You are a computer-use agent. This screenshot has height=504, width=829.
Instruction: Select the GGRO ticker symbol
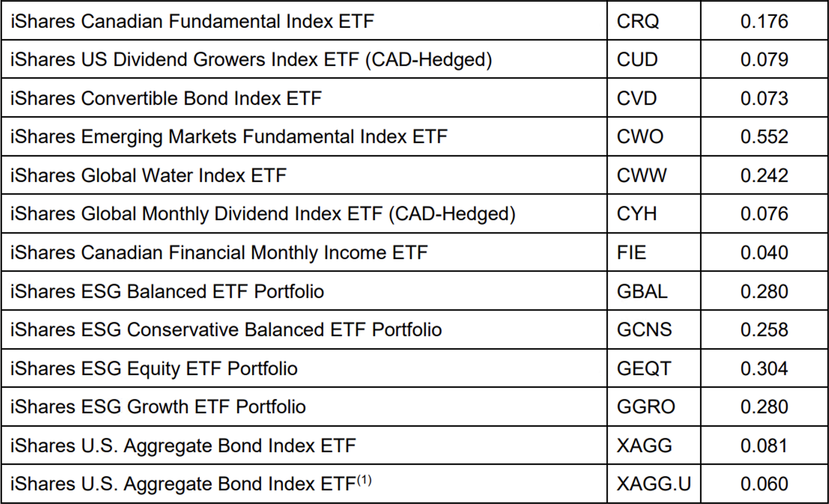point(646,407)
